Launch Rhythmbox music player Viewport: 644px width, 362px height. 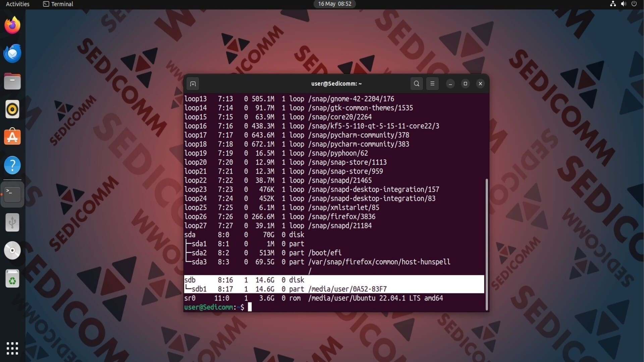(x=12, y=109)
